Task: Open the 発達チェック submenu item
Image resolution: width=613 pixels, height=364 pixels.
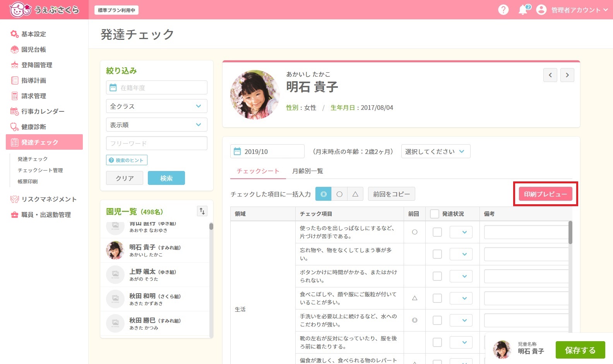Action: 33,159
